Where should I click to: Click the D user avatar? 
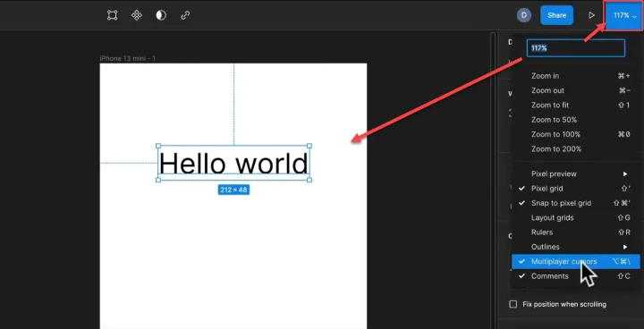pos(523,15)
